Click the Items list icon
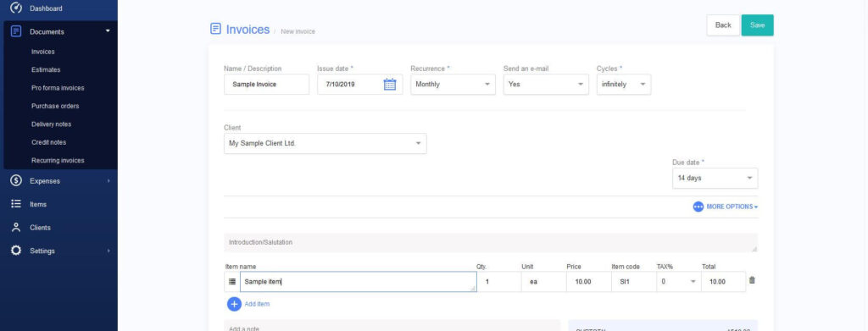868x331 pixels. pos(16,204)
